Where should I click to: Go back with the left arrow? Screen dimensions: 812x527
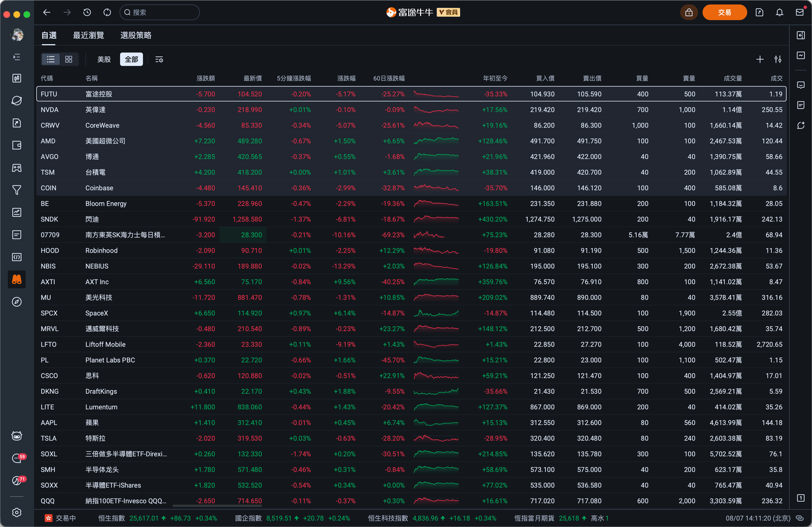pyautogui.click(x=47, y=12)
